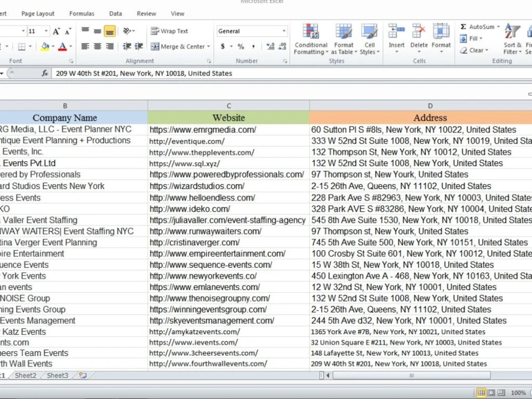The image size is (532, 399).
Task: Open Alignment dialog launcher
Action: 209,61
